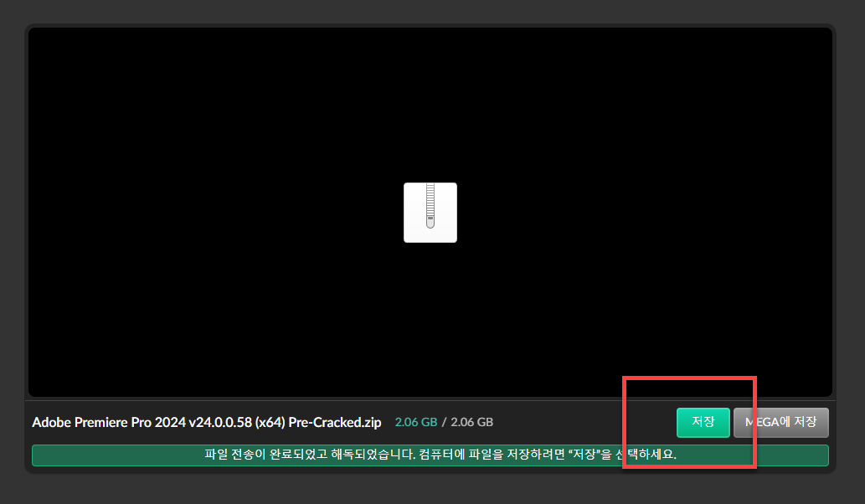865x504 pixels.
Task: Click the green 저장 save button
Action: click(x=703, y=423)
